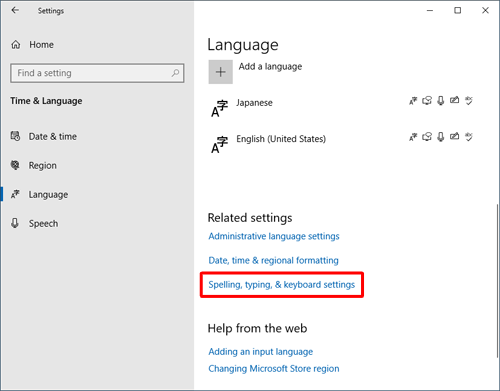Open Date & time settings

coord(53,136)
